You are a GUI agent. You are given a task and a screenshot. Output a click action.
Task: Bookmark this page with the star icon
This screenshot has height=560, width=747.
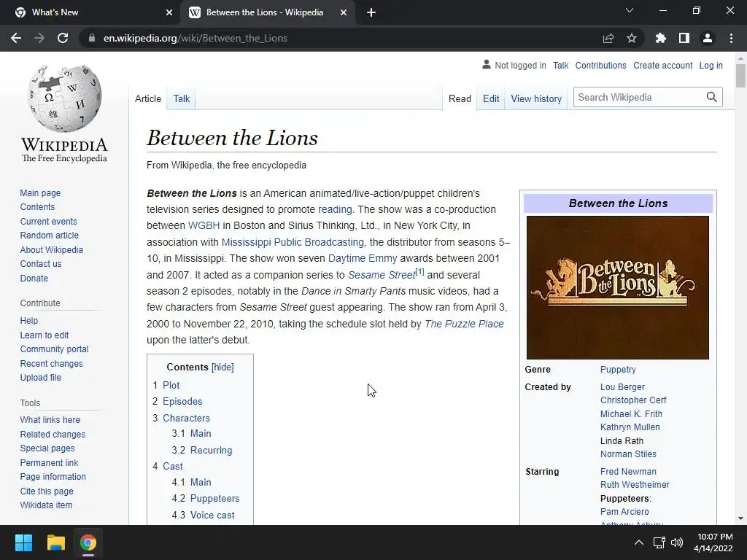click(x=632, y=38)
